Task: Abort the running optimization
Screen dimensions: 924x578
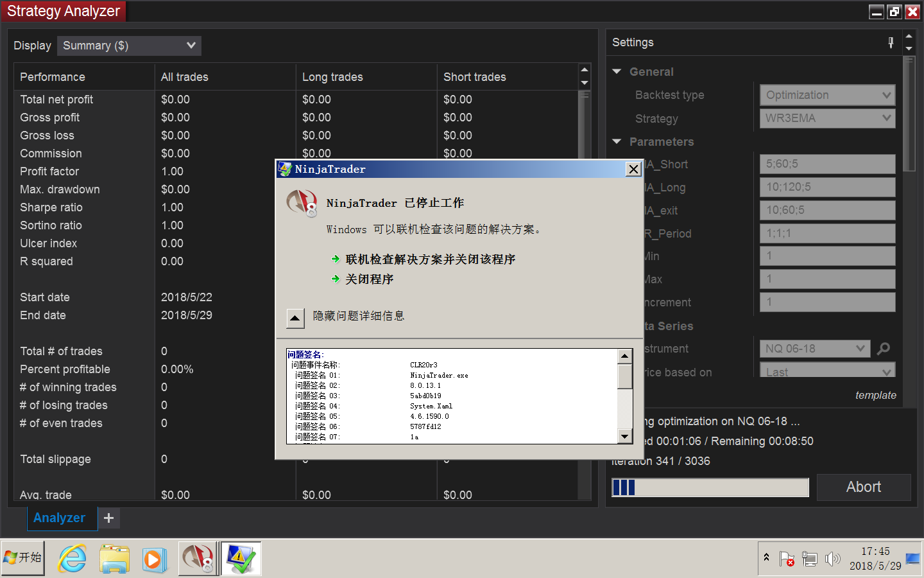Action: click(x=864, y=487)
